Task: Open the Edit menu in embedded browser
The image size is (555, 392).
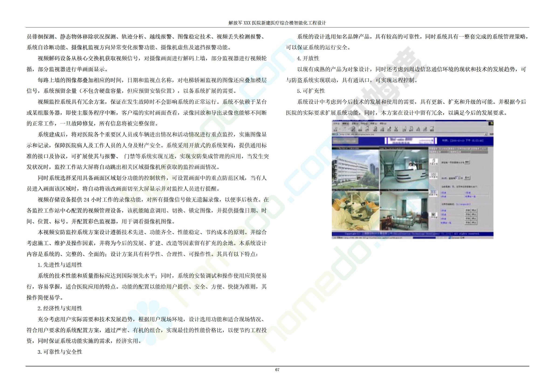Action: [346, 124]
